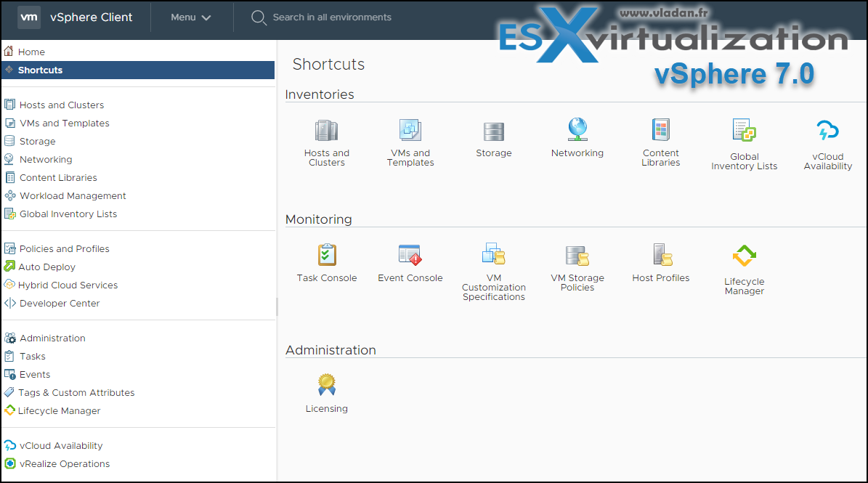Open vCloud Availability shortcut icon
This screenshot has height=483, width=868.
point(827,131)
